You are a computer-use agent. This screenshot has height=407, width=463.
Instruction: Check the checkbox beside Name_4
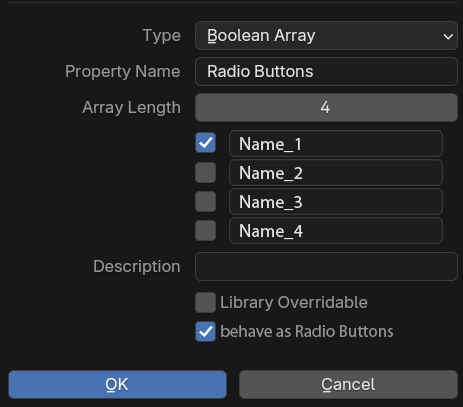coord(205,231)
